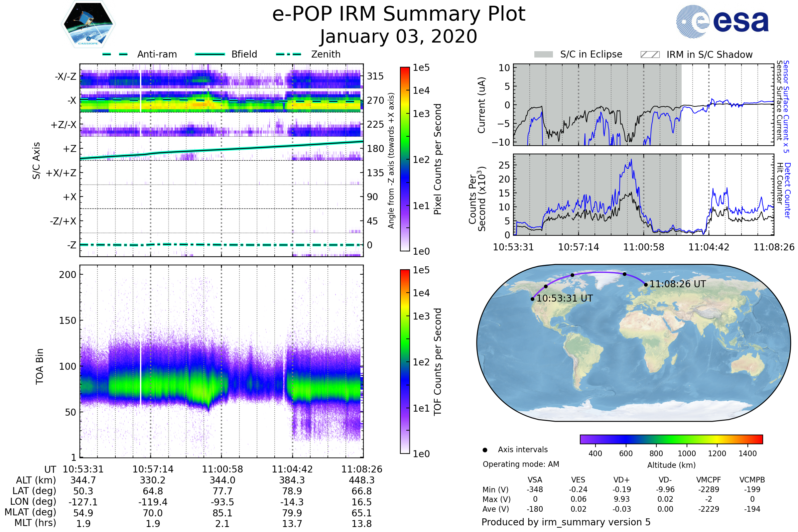This screenshot has width=798, height=532.
Task: Click the ESA logo
Action: point(722,21)
